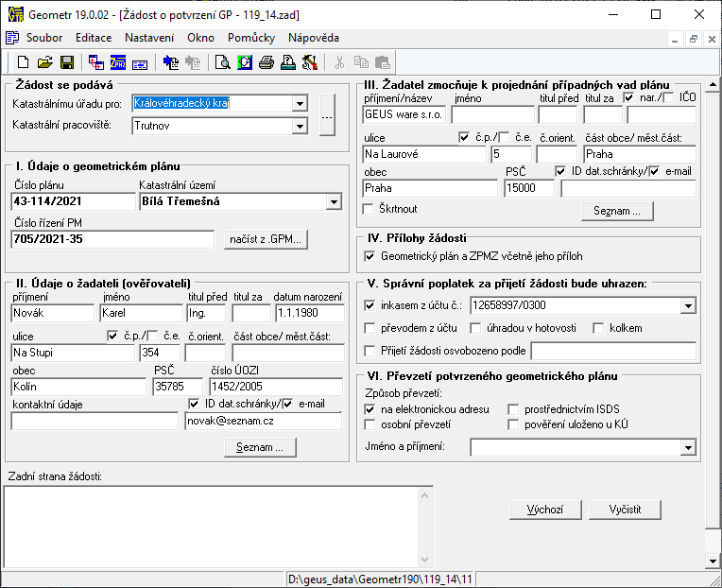Viewport: 722px width, 588px height.
Task: Click the ZPMZ toolbar icon
Action: pos(118,63)
